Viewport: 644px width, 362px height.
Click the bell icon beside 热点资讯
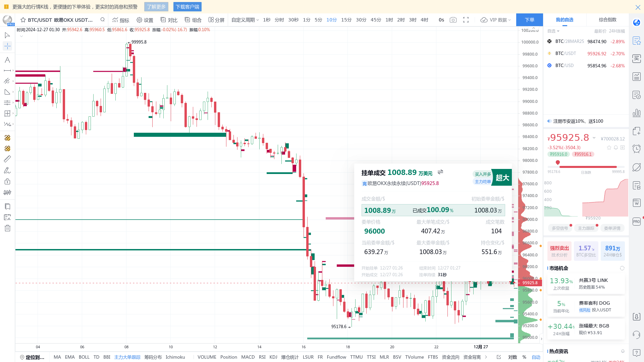pyautogui.click(x=623, y=351)
